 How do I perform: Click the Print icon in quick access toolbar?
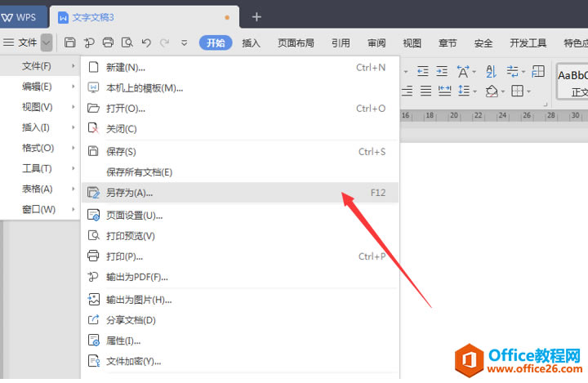108,42
